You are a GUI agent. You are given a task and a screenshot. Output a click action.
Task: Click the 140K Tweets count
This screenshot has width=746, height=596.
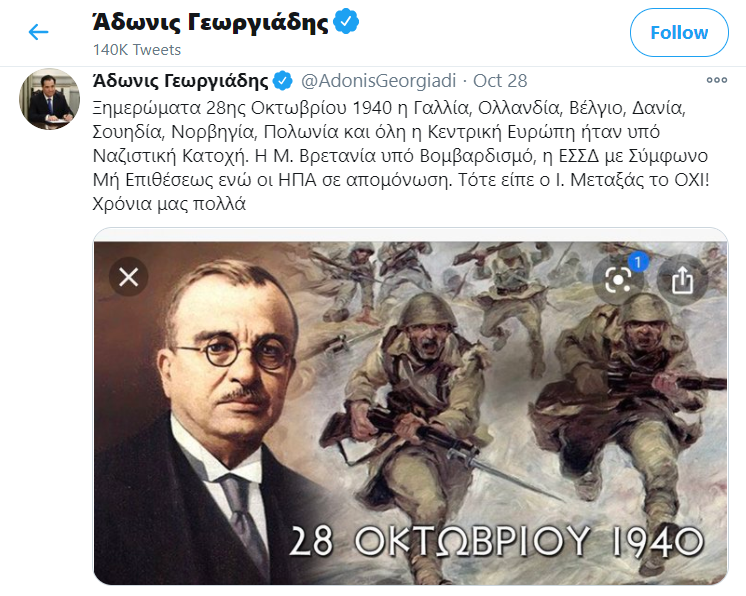click(137, 49)
